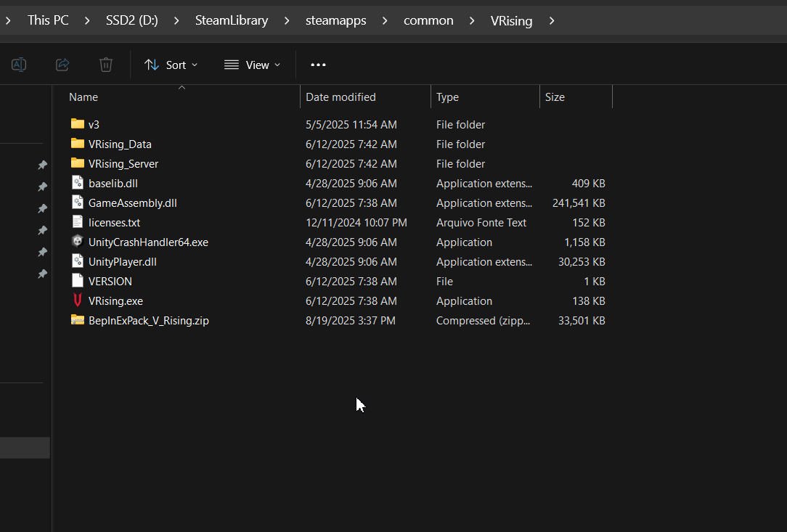Select the VRising_Data folder icon
Viewport: 787px width, 532px height.
(77, 144)
